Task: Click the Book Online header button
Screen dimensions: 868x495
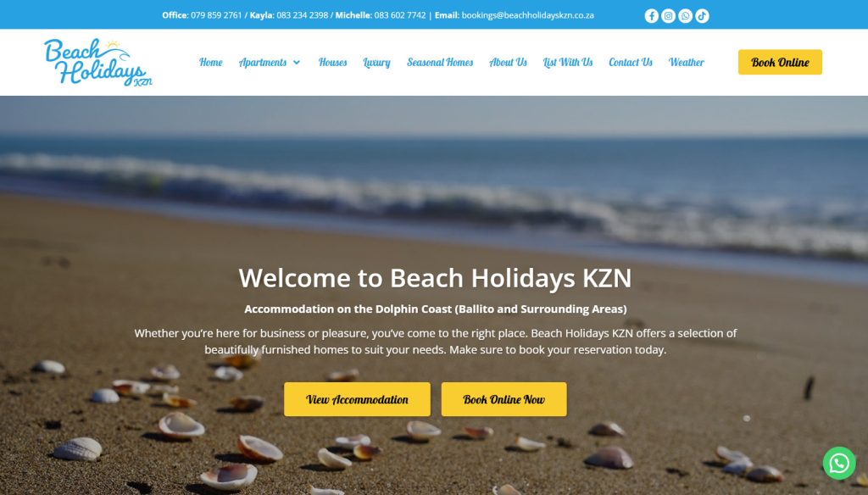Action: tap(780, 62)
